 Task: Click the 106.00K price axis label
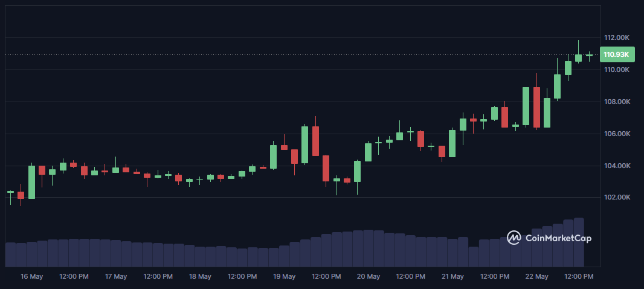[616, 134]
